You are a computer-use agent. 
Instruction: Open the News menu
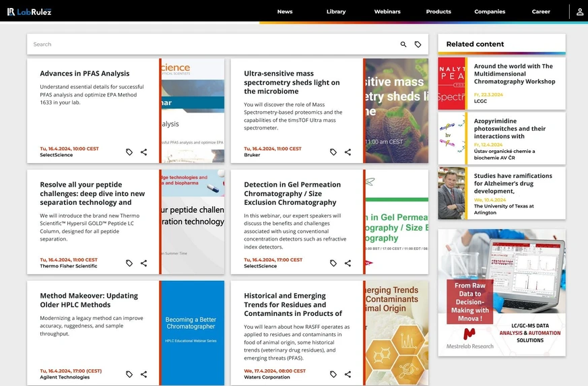[x=285, y=11]
